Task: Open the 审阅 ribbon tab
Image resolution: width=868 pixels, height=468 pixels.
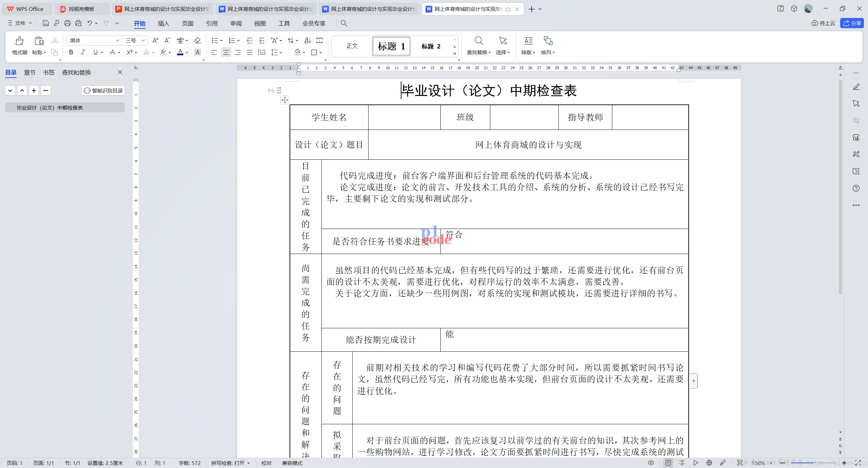Action: [x=236, y=23]
